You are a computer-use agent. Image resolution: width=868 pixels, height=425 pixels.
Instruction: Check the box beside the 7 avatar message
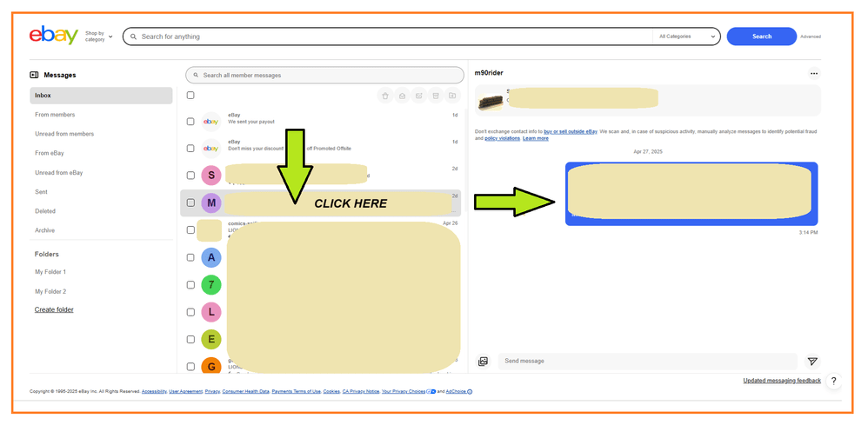(190, 285)
